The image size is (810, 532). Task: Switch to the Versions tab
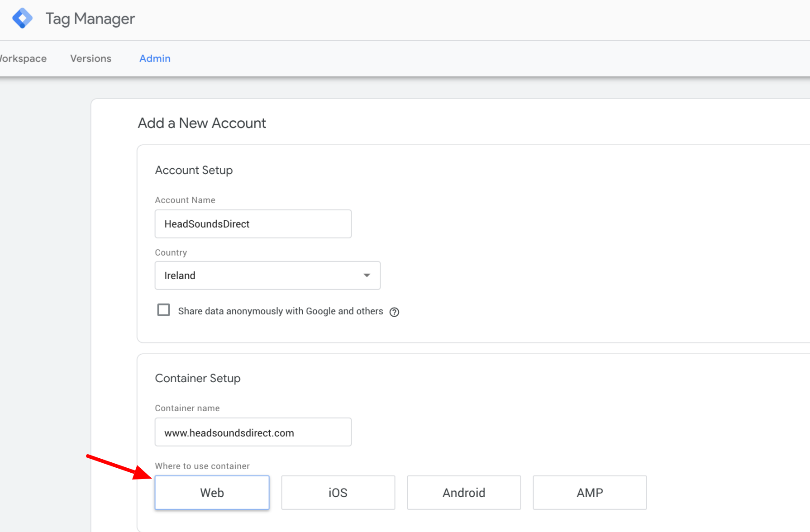point(91,58)
